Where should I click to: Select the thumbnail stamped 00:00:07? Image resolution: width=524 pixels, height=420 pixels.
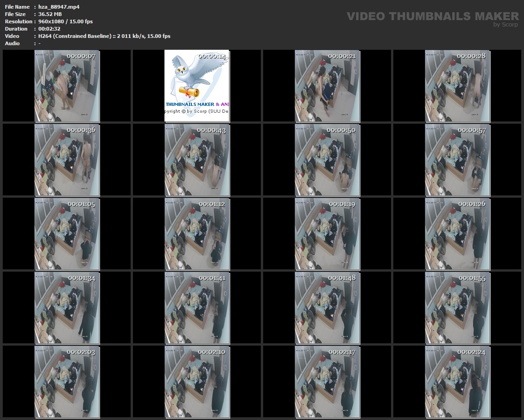point(67,86)
